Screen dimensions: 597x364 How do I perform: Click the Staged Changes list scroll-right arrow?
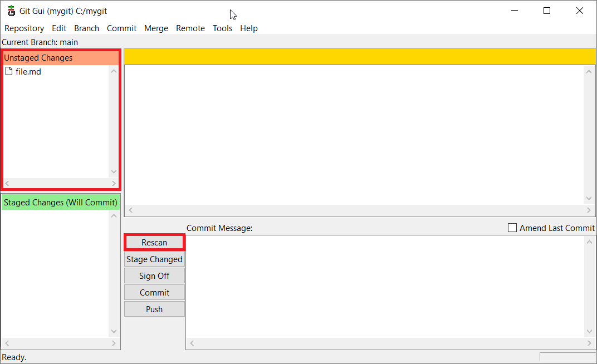pyautogui.click(x=114, y=343)
